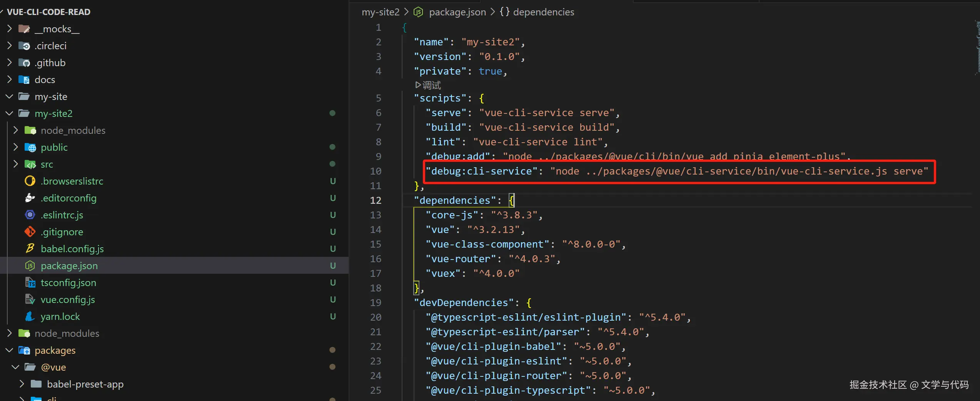Click the "name" property line

[469, 42]
